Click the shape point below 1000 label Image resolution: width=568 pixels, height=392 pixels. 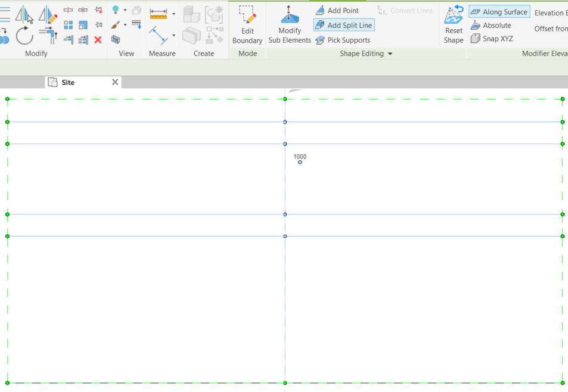pos(300,162)
